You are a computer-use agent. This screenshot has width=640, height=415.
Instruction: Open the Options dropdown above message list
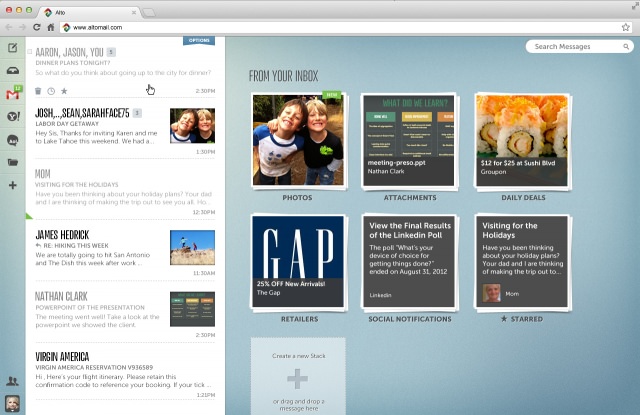[x=198, y=41]
